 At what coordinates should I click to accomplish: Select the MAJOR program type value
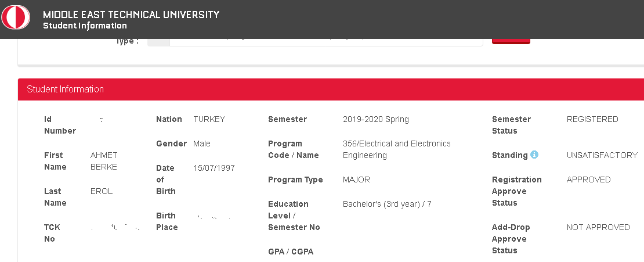(356, 180)
